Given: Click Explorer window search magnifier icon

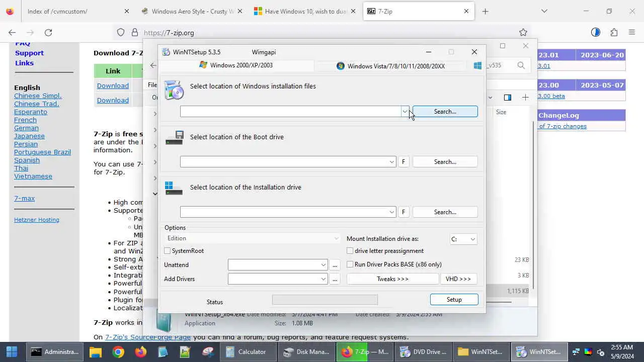Looking at the screenshot, I should click(521, 65).
